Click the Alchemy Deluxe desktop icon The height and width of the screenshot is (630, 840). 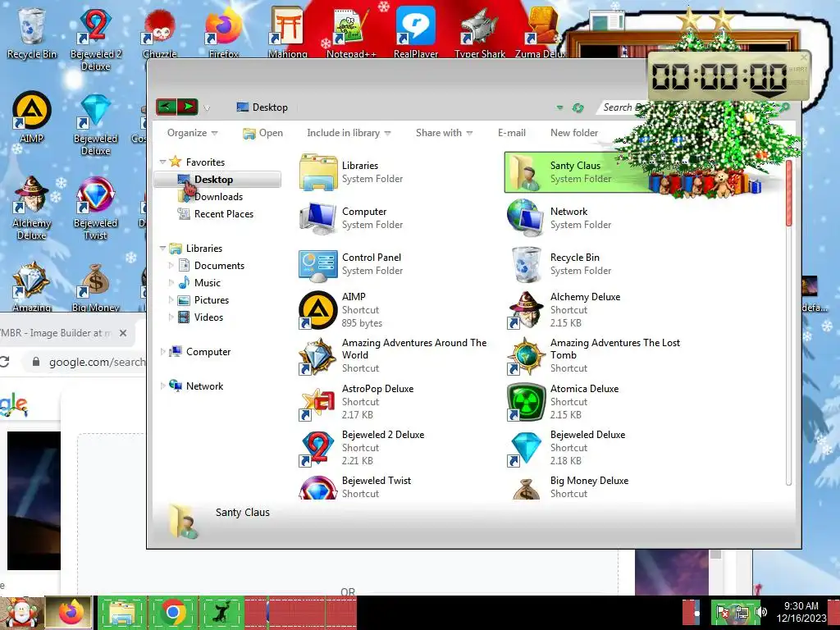(x=32, y=208)
